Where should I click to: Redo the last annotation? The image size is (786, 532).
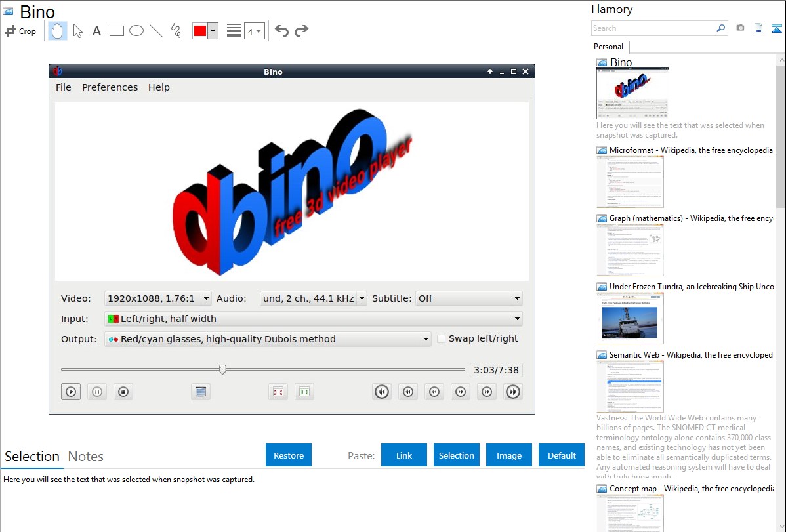[301, 31]
